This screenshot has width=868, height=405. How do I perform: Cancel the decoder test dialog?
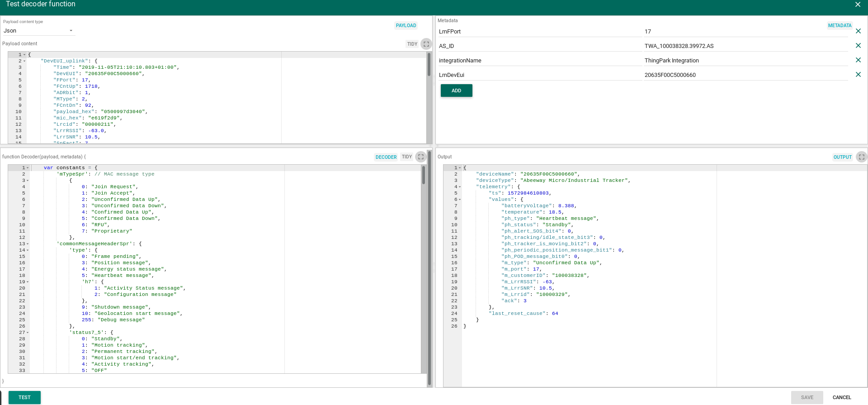pos(842,397)
